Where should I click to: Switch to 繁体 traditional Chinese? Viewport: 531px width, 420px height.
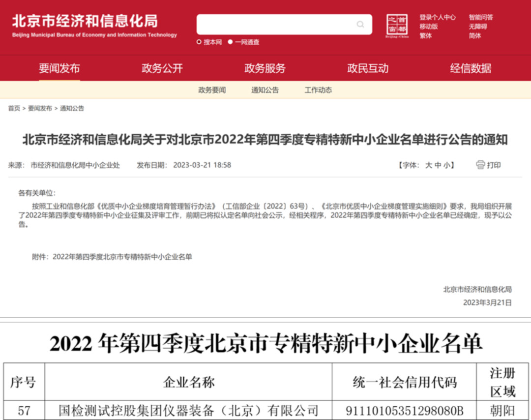(426, 35)
